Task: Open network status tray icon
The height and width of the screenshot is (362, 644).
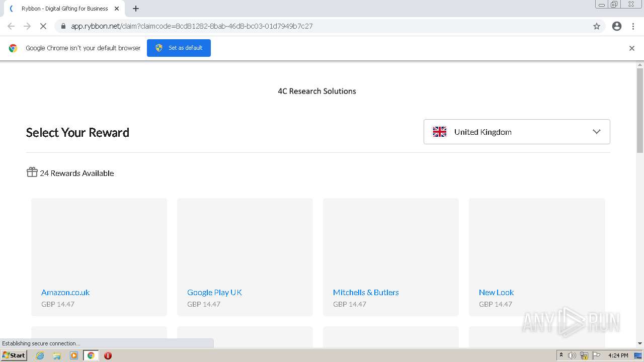Action: point(584,355)
